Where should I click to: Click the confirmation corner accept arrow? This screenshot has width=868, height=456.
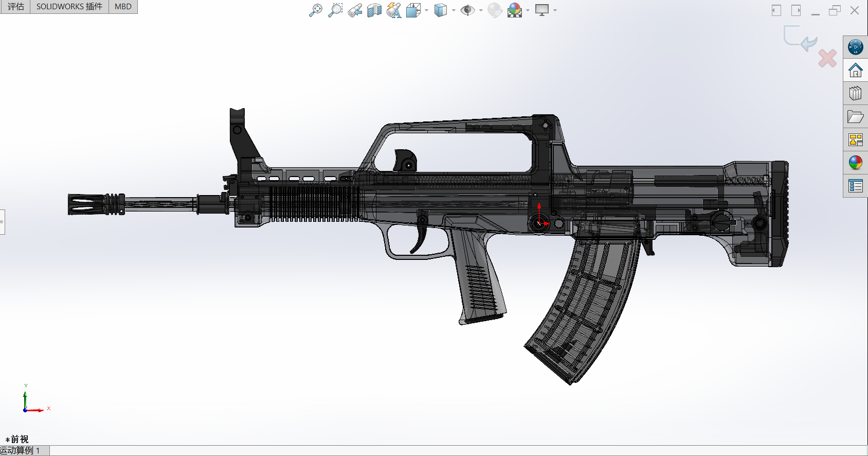[x=801, y=39]
